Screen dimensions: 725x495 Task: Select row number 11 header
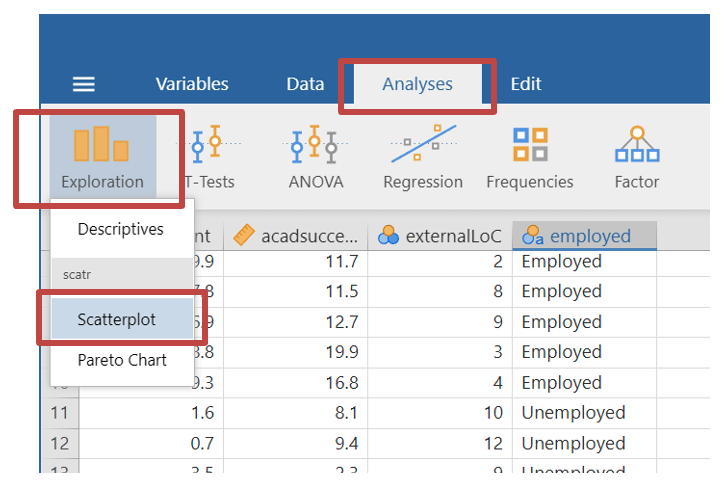point(60,413)
